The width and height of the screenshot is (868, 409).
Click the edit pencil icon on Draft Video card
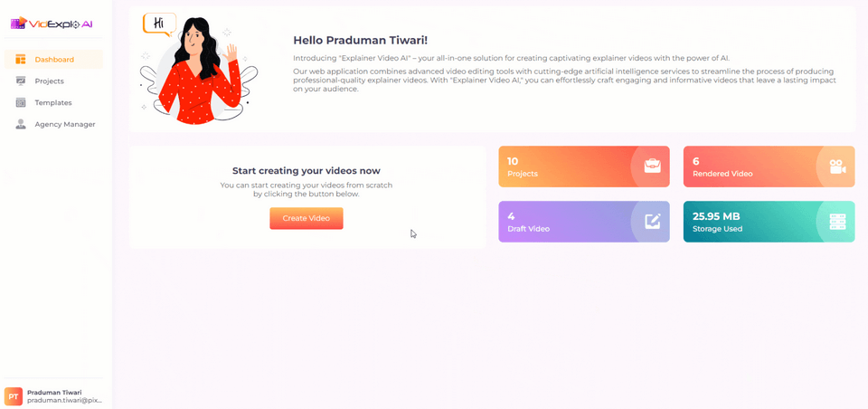652,222
